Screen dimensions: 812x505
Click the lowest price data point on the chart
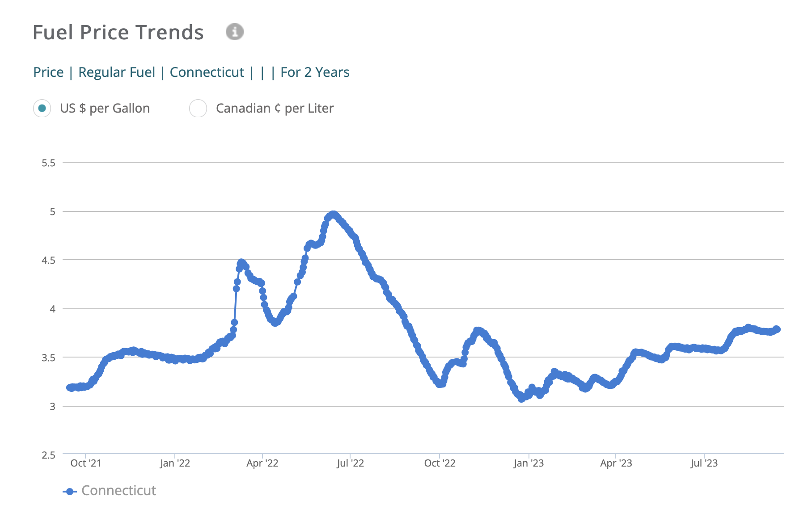521,399
